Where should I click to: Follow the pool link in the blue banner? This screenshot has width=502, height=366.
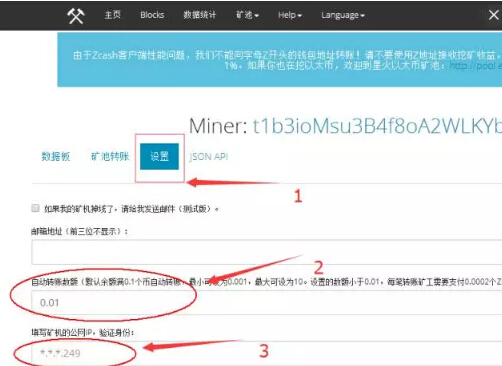coord(475,65)
